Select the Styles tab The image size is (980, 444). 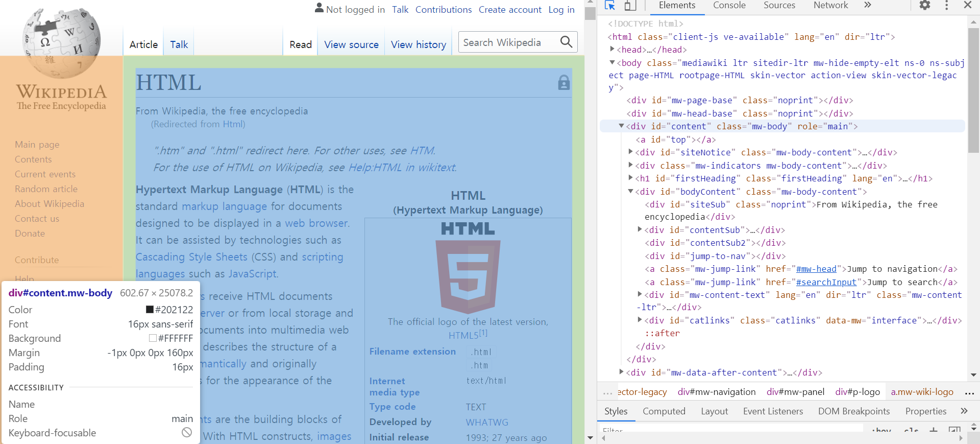click(616, 411)
